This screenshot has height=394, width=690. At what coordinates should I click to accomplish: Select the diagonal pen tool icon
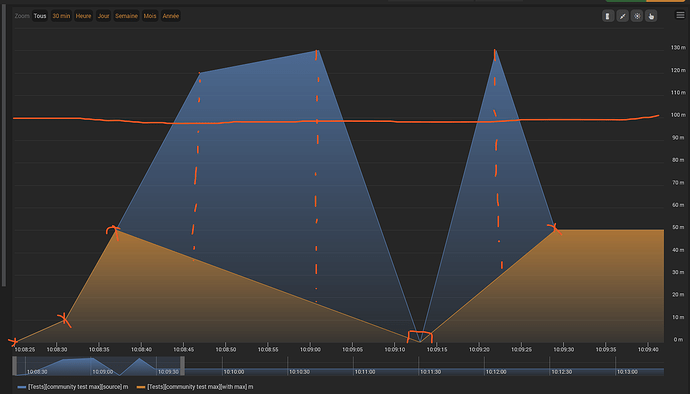[622, 16]
